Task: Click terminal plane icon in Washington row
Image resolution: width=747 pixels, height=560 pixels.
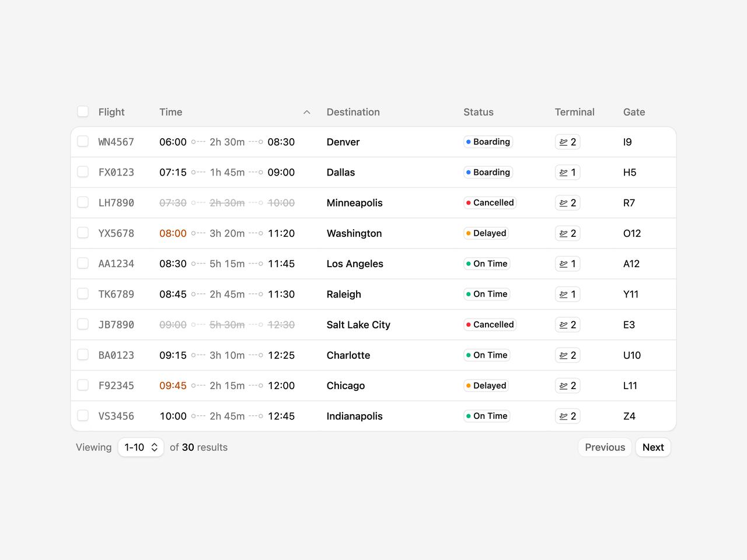Action: (563, 233)
